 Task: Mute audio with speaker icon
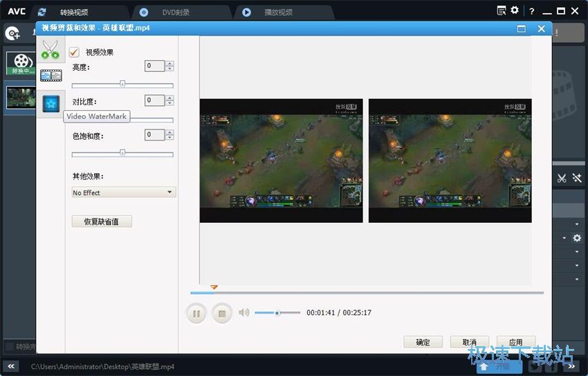244,312
